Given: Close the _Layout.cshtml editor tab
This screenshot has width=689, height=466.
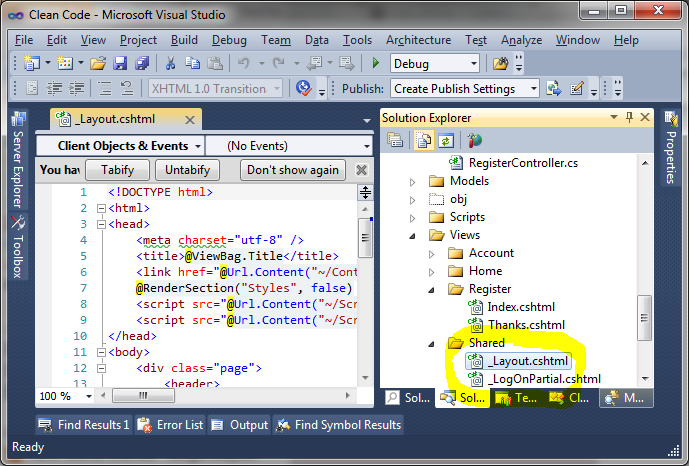Looking at the screenshot, I should pos(190,120).
